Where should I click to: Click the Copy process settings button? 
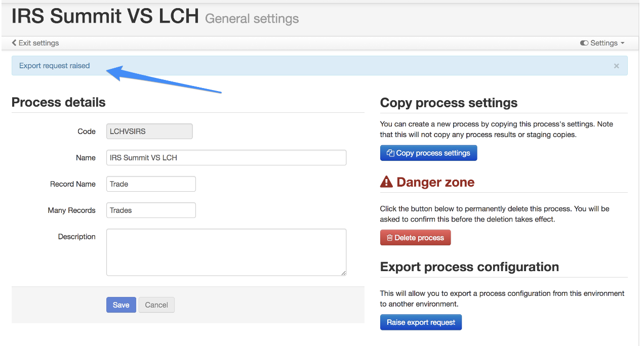[428, 153]
